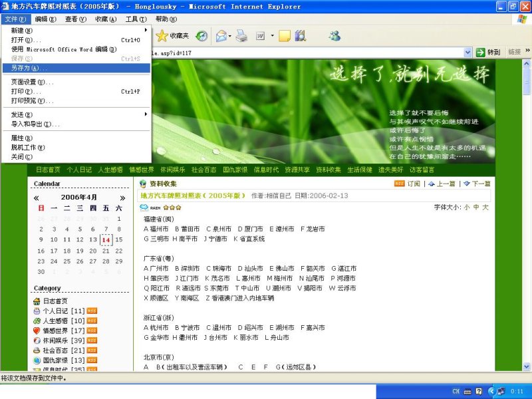The height and width of the screenshot is (399, 532).
Task: Open Mail from the toolbar envelope icon
Action: pos(221,37)
